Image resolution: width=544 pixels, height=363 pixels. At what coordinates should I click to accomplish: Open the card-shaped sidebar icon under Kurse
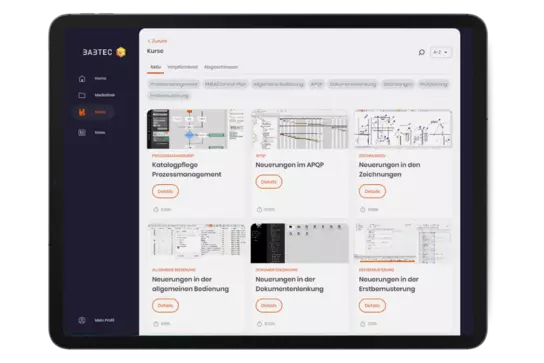[x=82, y=133]
